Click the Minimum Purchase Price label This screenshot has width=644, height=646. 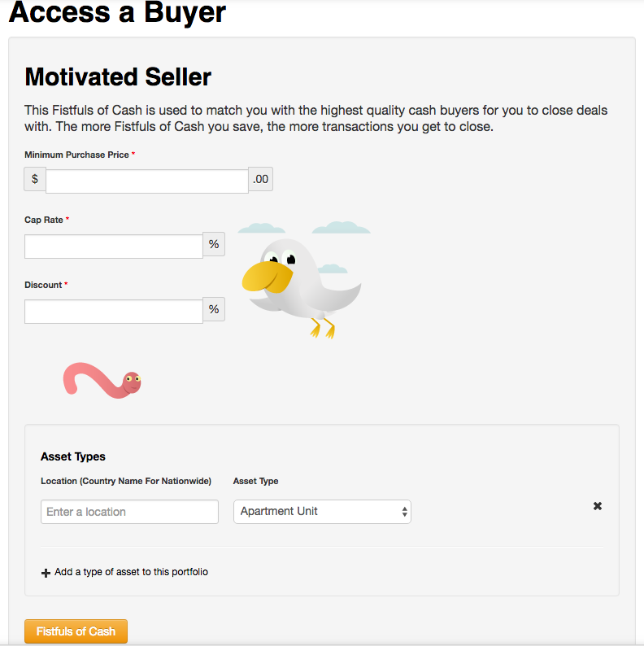click(x=76, y=155)
